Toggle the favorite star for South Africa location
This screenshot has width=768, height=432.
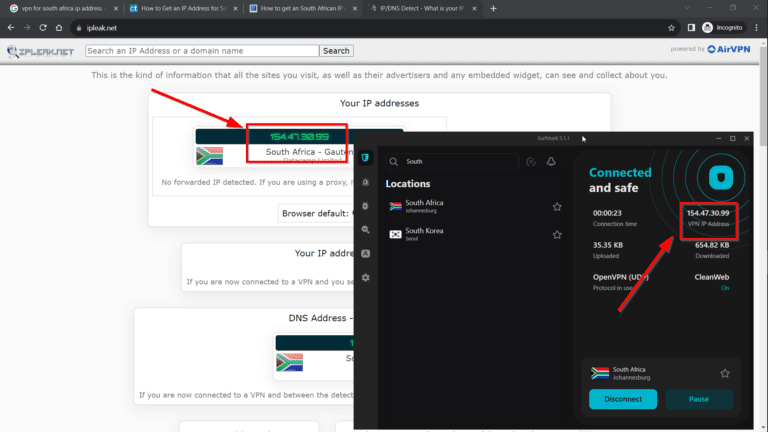(557, 207)
